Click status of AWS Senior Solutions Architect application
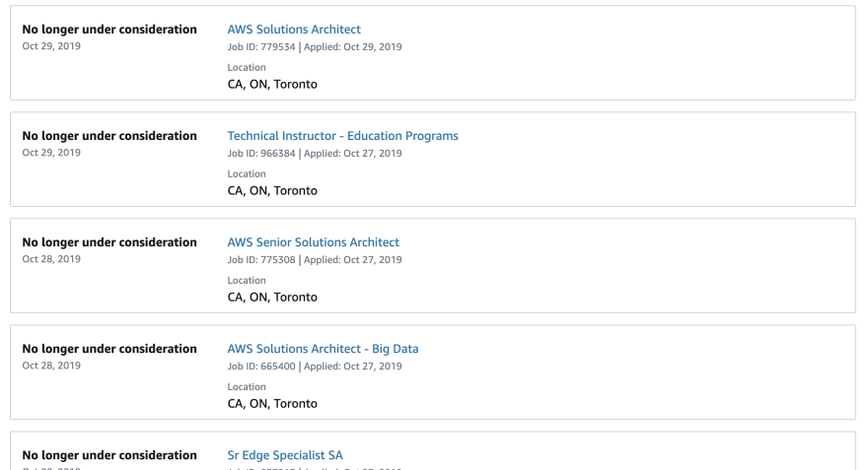This screenshot has height=470, width=868. pyautogui.click(x=109, y=242)
